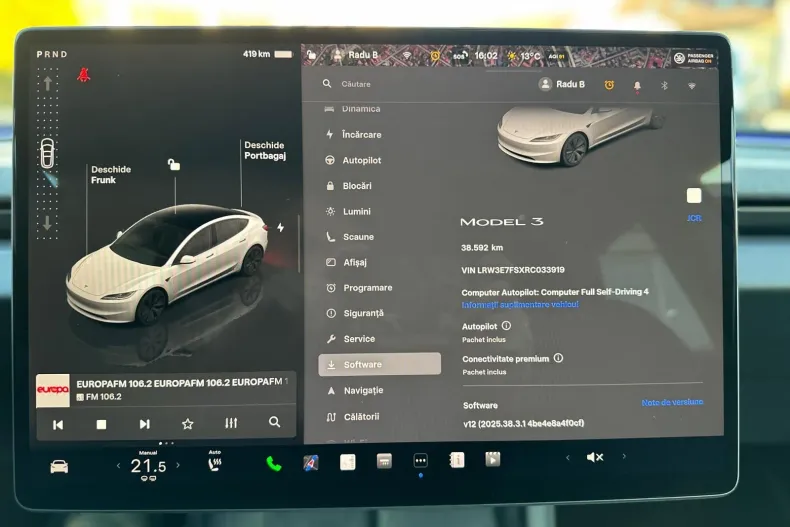
Task: Open Informații suplimentare vehicul link
Action: (x=520, y=304)
